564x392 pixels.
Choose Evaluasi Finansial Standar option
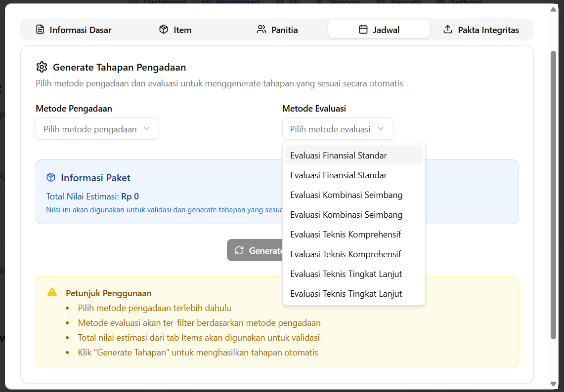(338, 155)
